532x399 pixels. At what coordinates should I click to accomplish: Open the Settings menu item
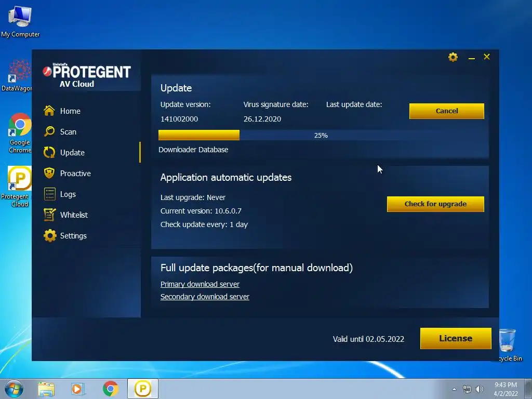(x=73, y=236)
